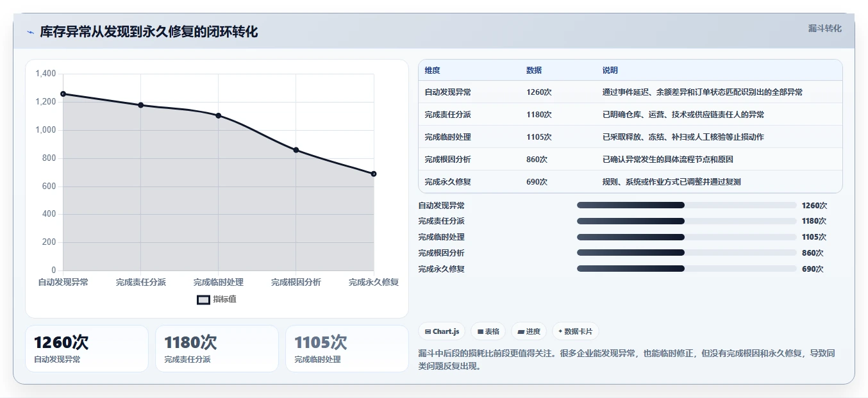
Task: Select the 完成责任分派 cell in the table
Action: point(447,115)
